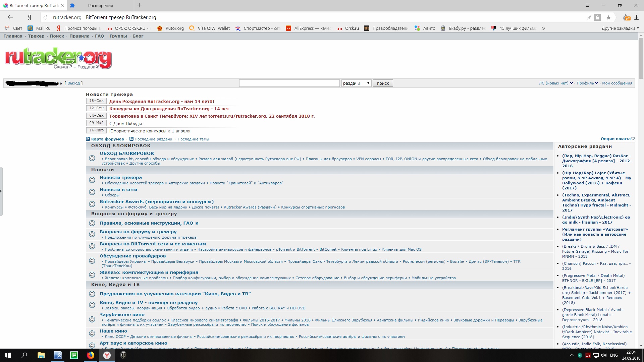Collapse the Кино, Видео и ТВ category header
This screenshot has width=644, height=362.
pos(320,285)
